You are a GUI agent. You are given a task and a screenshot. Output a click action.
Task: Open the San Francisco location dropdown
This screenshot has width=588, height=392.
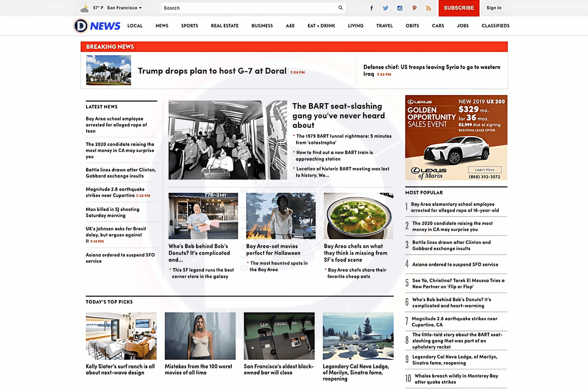[124, 8]
